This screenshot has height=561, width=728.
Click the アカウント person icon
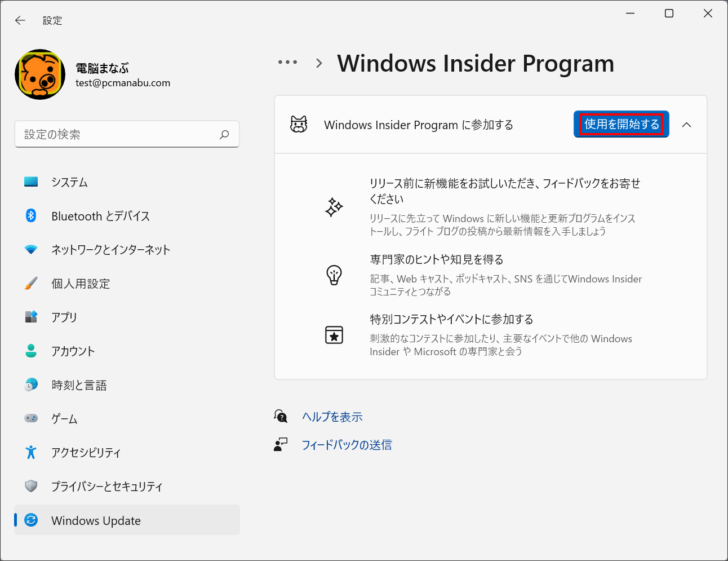click(x=31, y=351)
